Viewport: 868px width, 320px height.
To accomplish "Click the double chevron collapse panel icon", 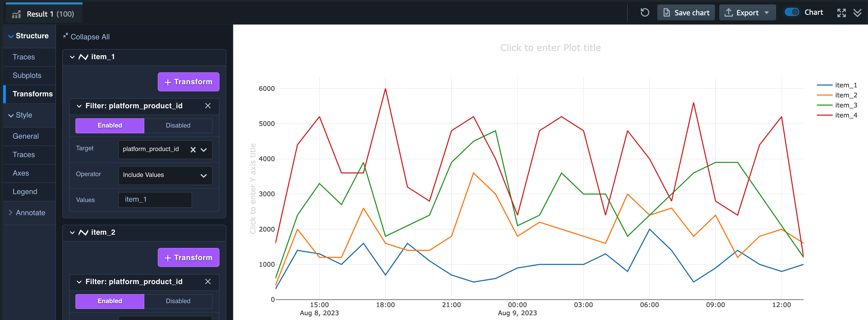I will tap(857, 13).
